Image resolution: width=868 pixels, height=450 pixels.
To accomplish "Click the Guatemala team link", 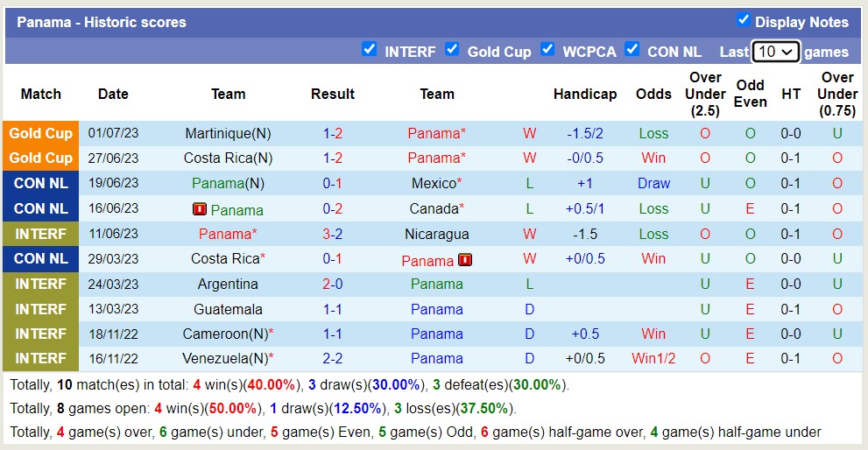I will pos(228,309).
